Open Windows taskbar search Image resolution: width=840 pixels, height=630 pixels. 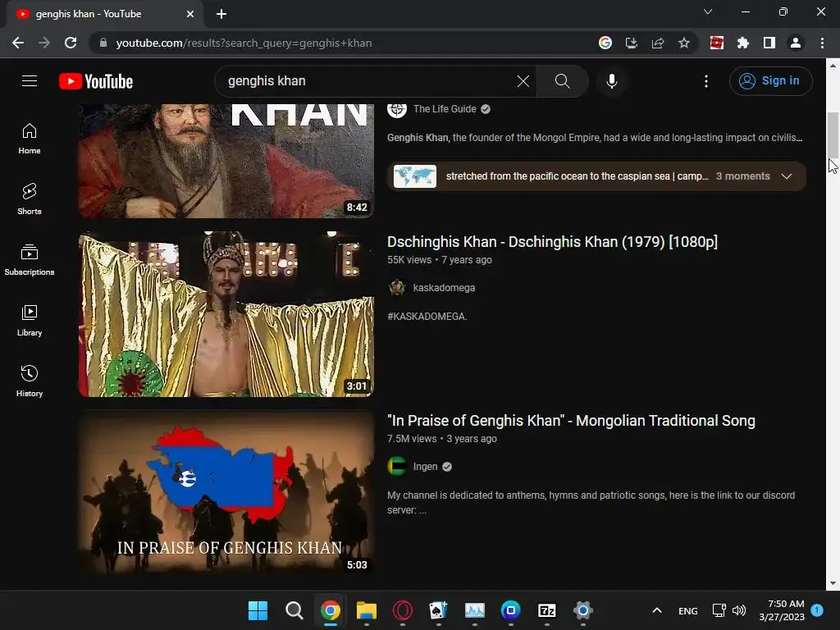click(294, 610)
